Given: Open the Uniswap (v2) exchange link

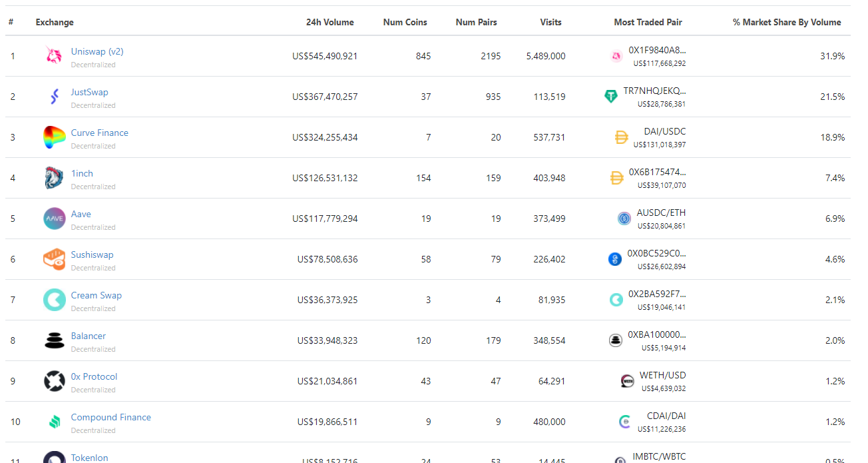Looking at the screenshot, I should pos(97,51).
